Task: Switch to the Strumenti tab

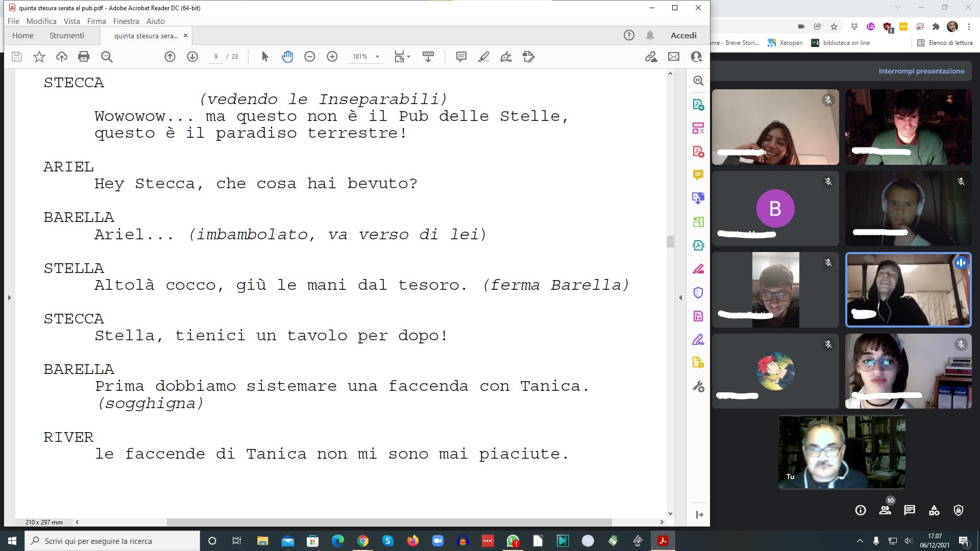Action: [x=66, y=35]
